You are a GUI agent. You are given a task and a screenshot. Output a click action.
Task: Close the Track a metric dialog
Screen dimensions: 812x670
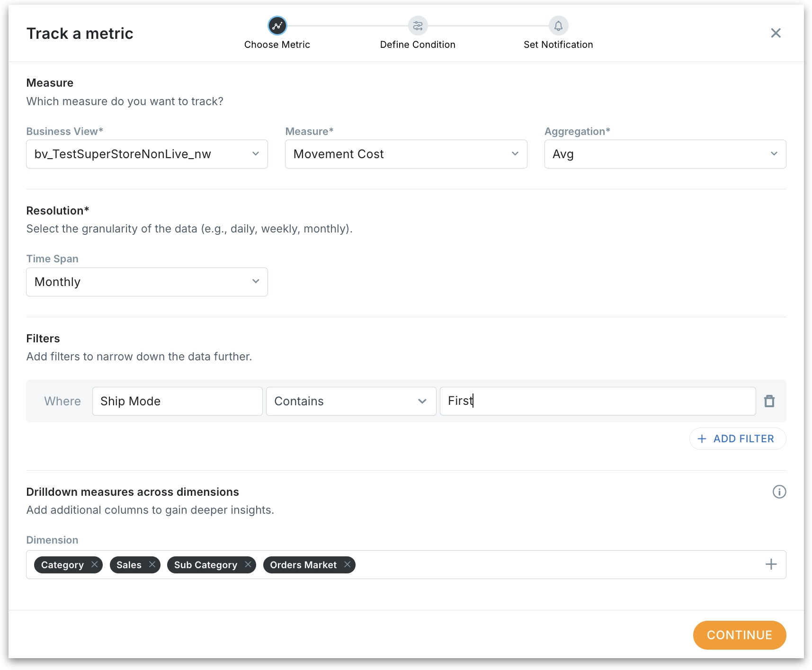(x=776, y=33)
